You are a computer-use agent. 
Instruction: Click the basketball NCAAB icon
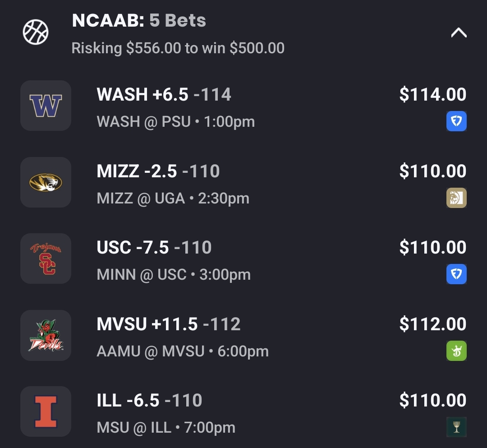36,32
